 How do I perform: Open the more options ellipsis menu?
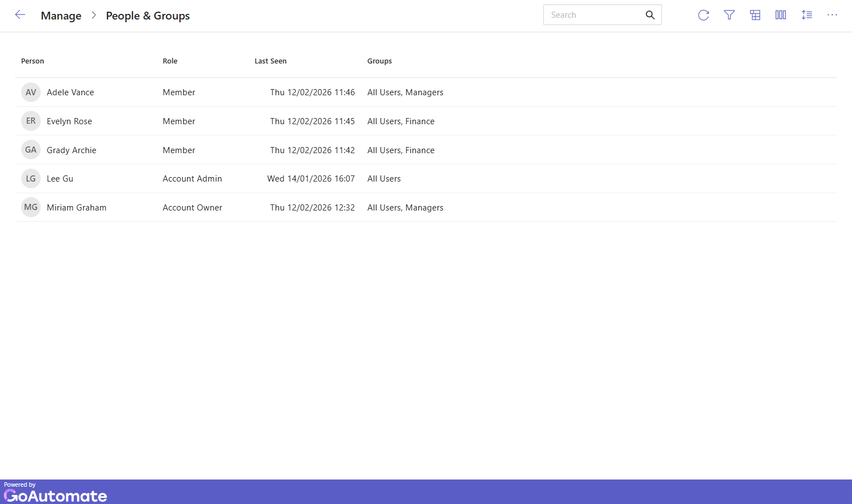[x=832, y=15]
